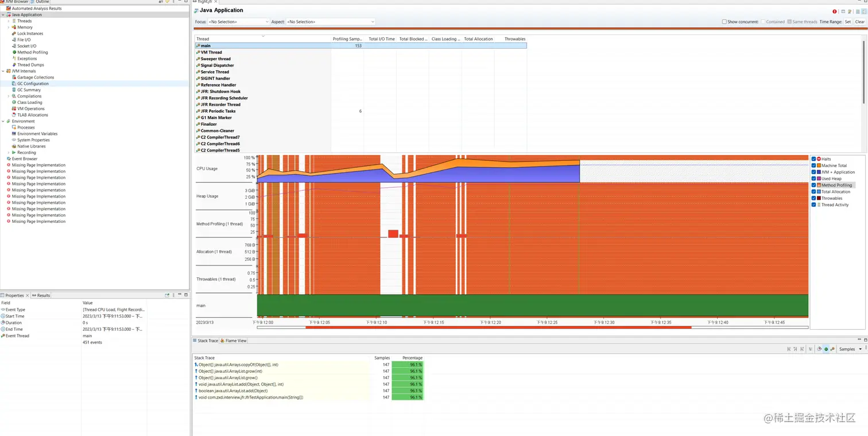Switch to the Results tab
868x436 pixels.
[x=41, y=295]
